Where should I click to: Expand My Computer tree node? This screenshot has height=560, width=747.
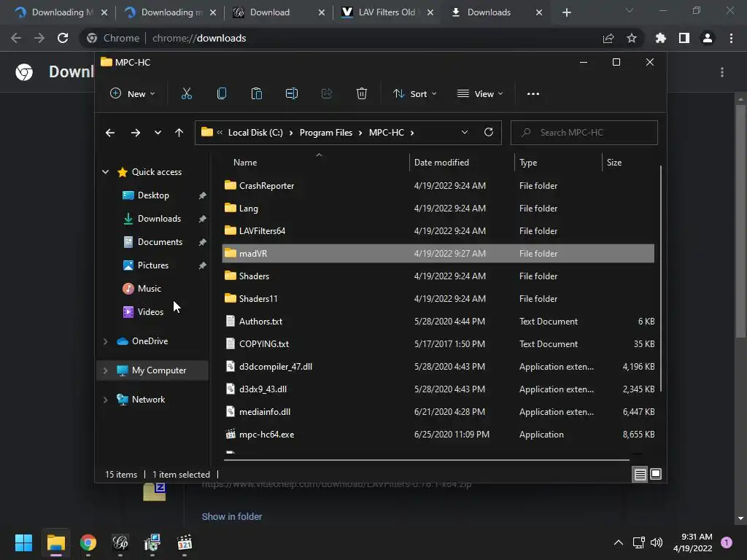(105, 370)
